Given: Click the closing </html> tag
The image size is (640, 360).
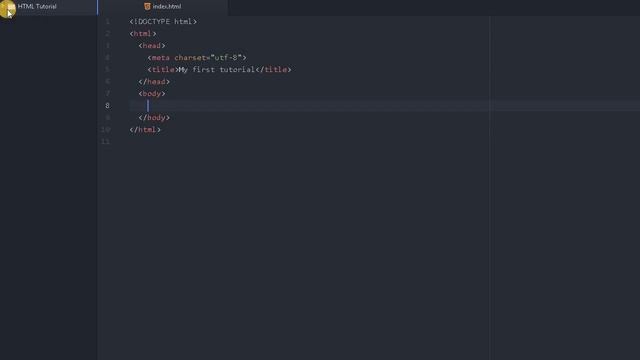Looking at the screenshot, I should 145,130.
